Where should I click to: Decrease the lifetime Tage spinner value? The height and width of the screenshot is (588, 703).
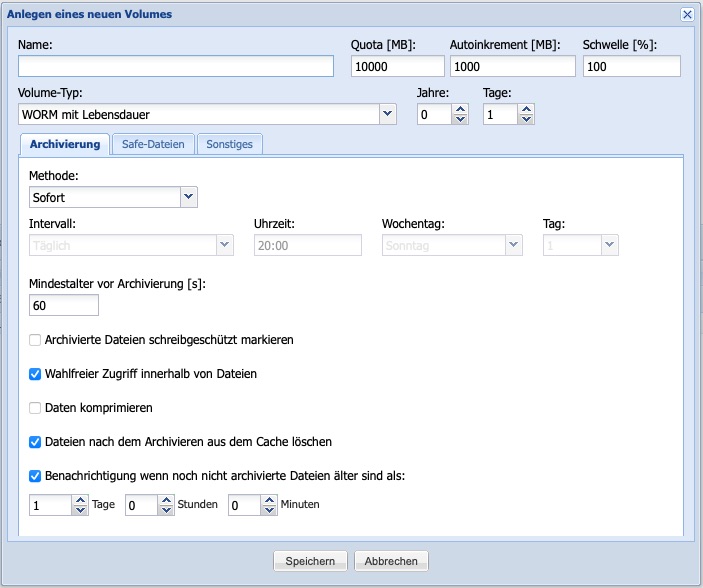[x=526, y=120]
